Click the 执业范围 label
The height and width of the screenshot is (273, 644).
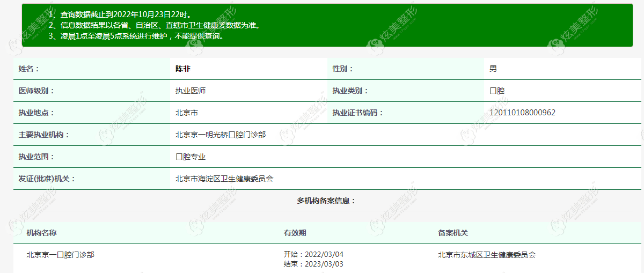coord(36,157)
